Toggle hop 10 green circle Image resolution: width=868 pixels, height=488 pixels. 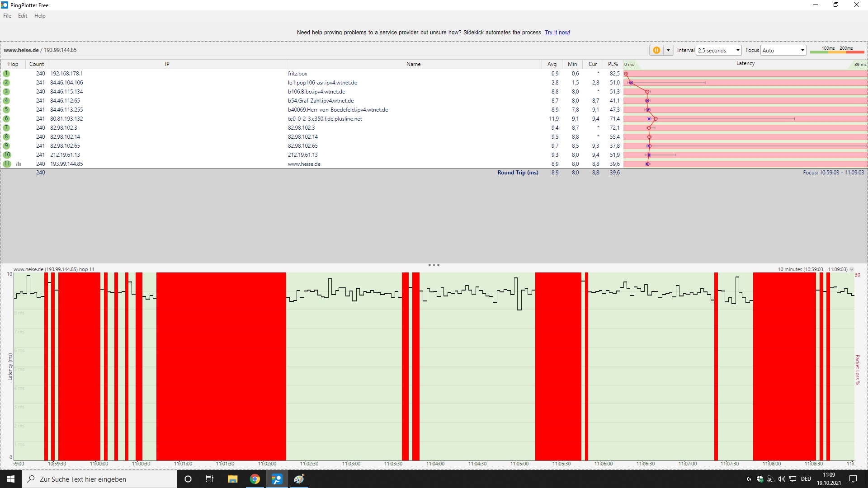click(x=7, y=155)
